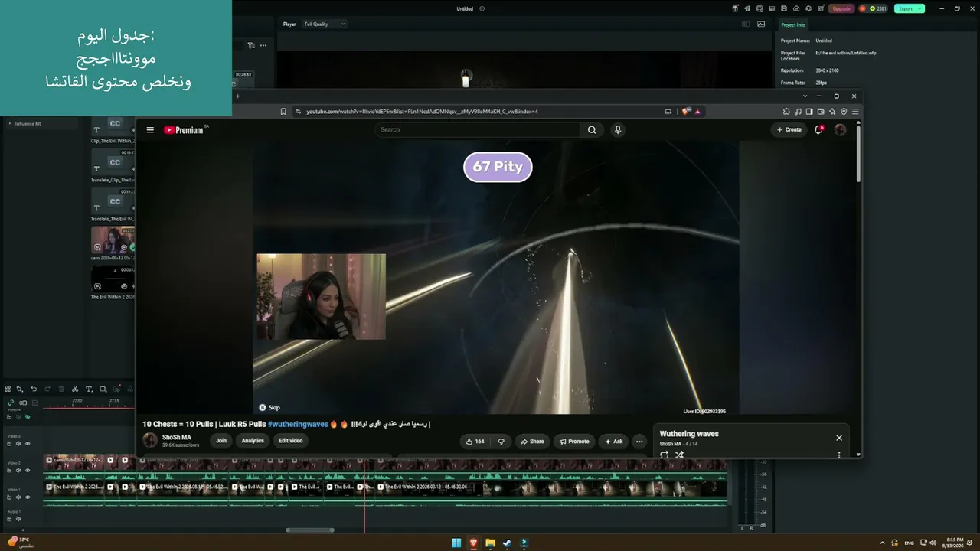
Task: Open the YouTube account avatar menu
Action: pos(840,130)
